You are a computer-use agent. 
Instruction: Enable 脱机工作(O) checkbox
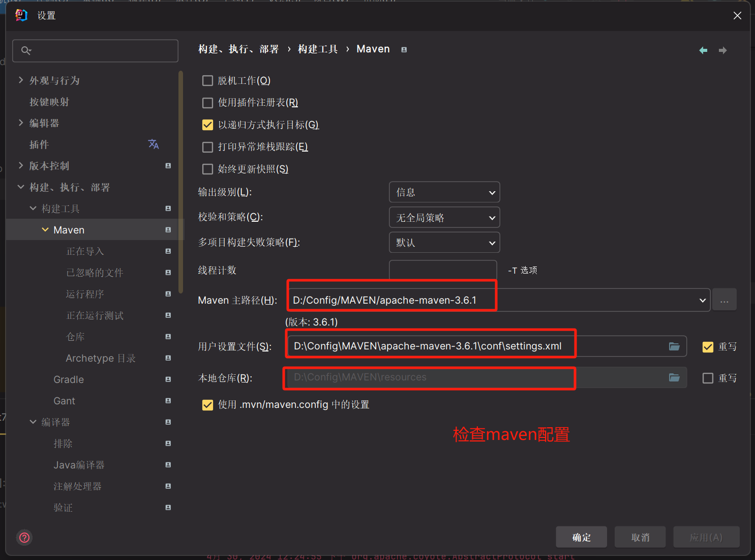click(x=207, y=81)
